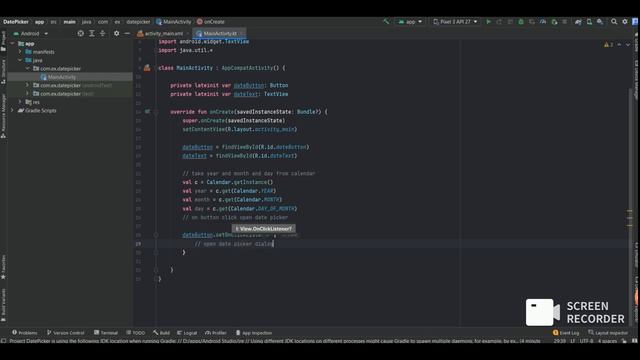Expand the res folder
The image size is (640, 360).
point(20,102)
